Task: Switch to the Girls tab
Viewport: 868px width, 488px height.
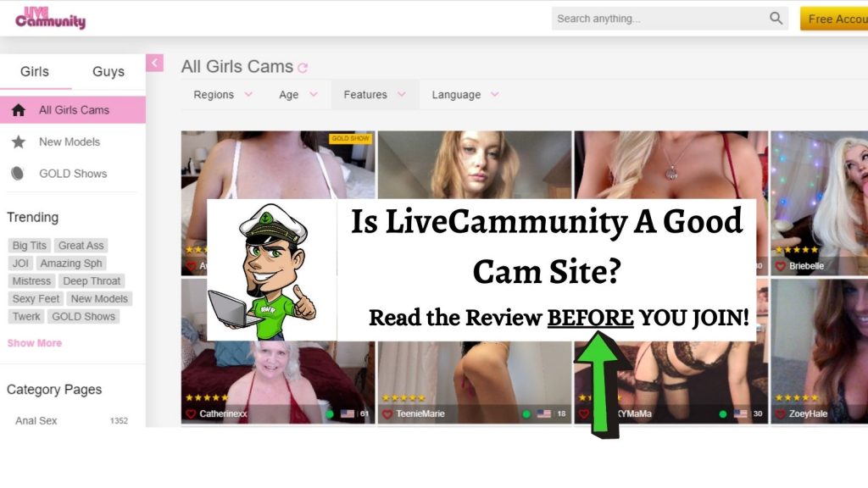Action: tap(35, 71)
